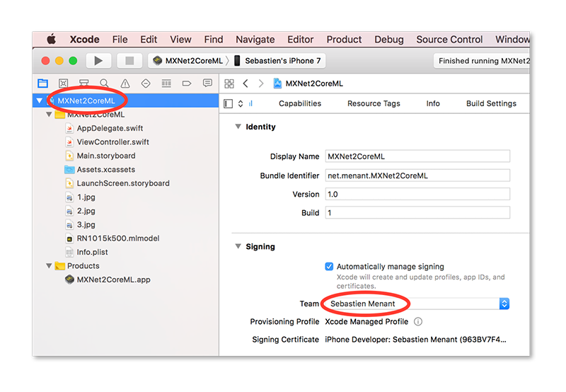Click the MXNet2CoreML project icon in jump bar
Screen dimensions: 566x392
tap(277, 83)
